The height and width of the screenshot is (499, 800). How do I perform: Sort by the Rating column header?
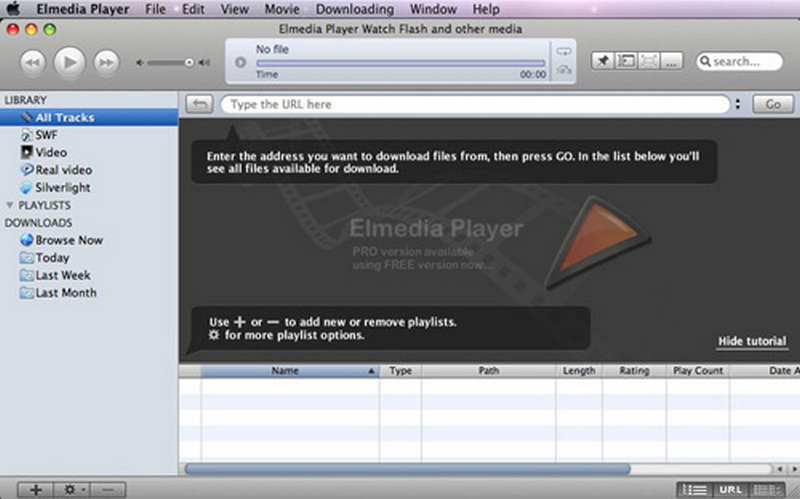click(x=634, y=371)
